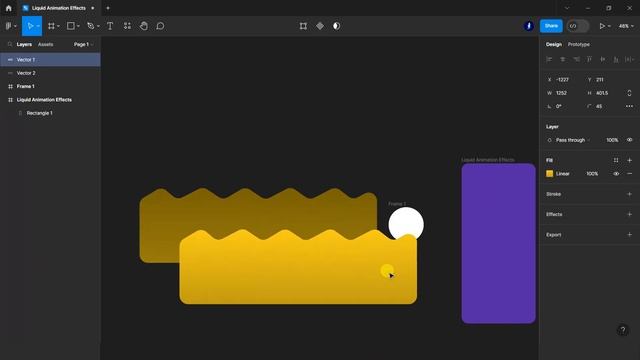Switch to Assets tab
Viewport: 640px width, 360px height.
pyautogui.click(x=45, y=44)
